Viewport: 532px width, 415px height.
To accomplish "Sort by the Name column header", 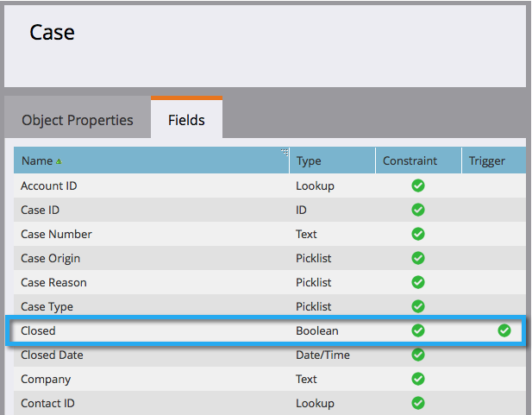I will click(x=151, y=160).
